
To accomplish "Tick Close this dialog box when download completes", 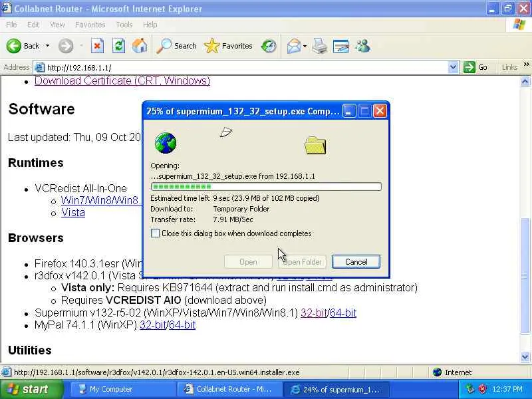I will coord(155,233).
